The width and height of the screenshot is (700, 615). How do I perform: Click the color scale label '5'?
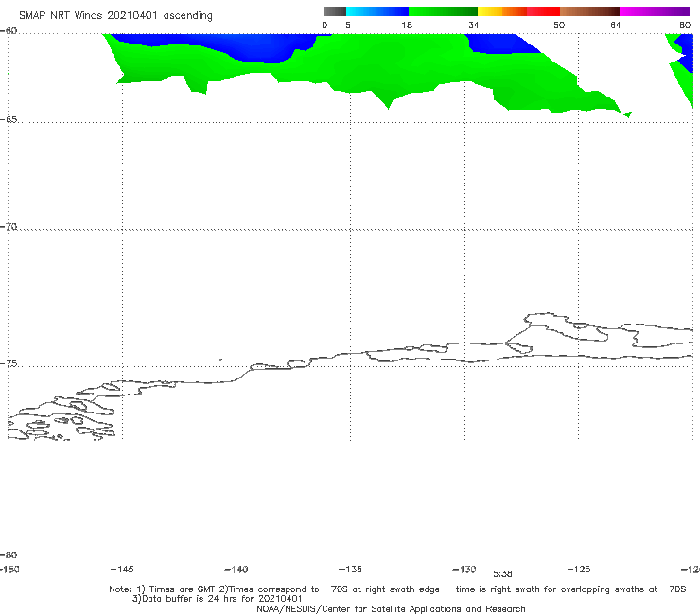point(348,25)
